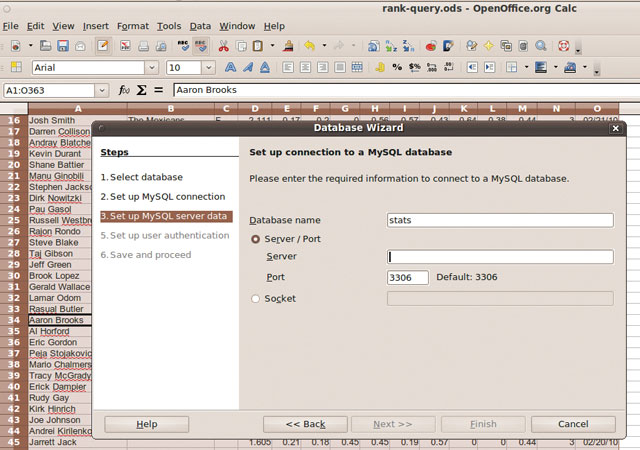Screen dimensions: 640x450
Task: Click the Format Paintbrush icon
Action: [x=288, y=46]
